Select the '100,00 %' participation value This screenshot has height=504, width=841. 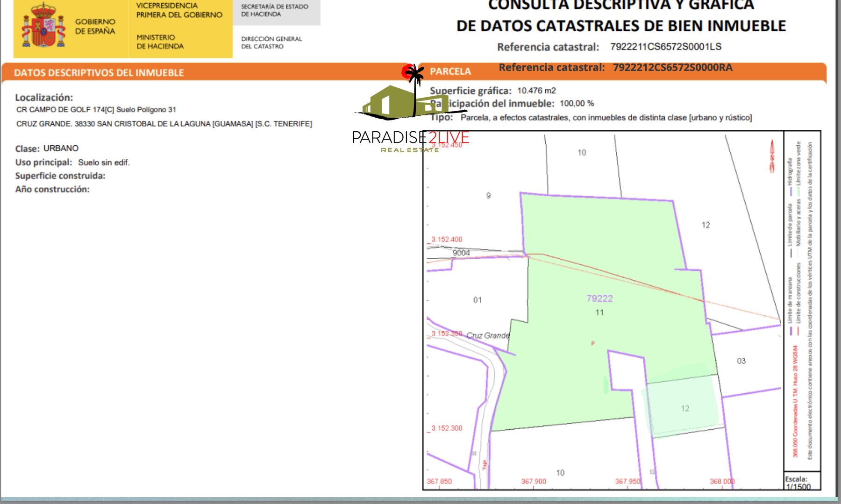(x=577, y=104)
